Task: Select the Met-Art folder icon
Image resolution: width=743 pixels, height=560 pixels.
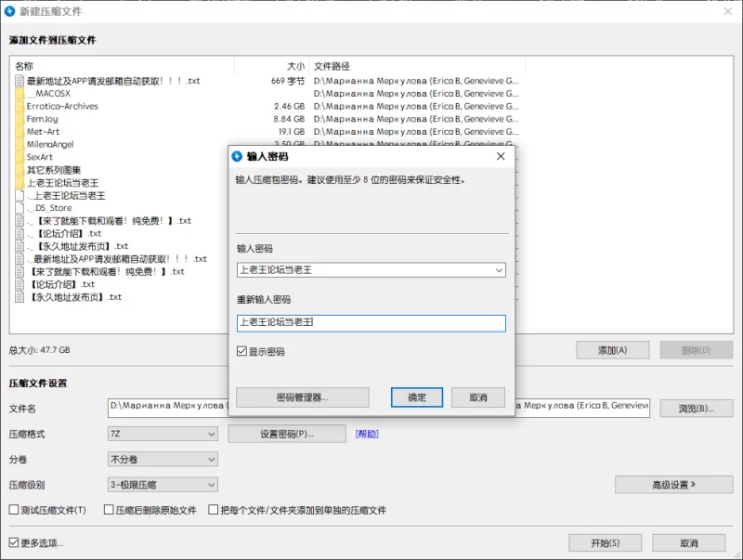Action: coord(20,131)
